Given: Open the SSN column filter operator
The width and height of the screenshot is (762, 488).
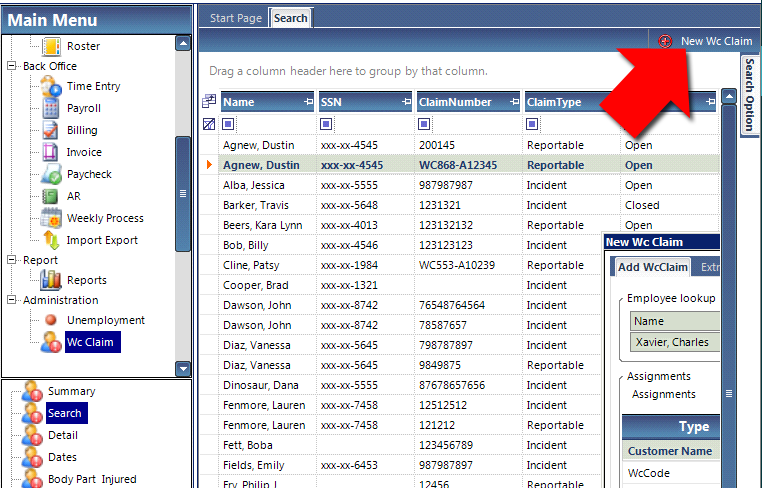Looking at the screenshot, I should [x=326, y=124].
